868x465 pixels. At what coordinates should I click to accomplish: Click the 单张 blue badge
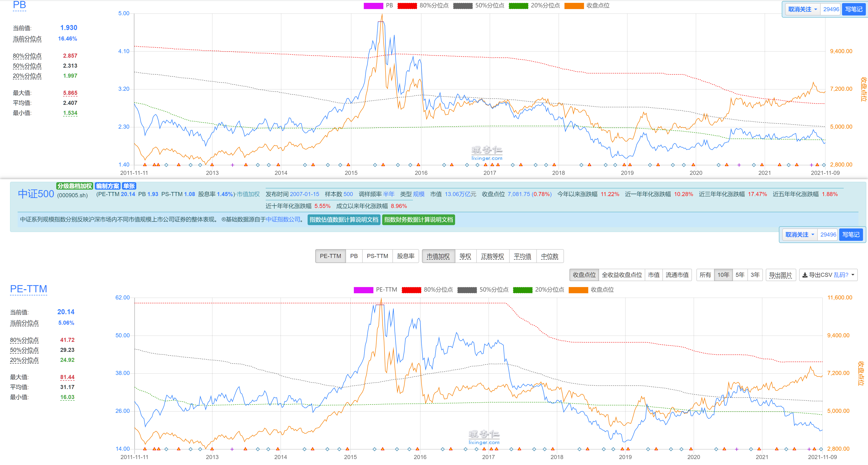tap(129, 186)
